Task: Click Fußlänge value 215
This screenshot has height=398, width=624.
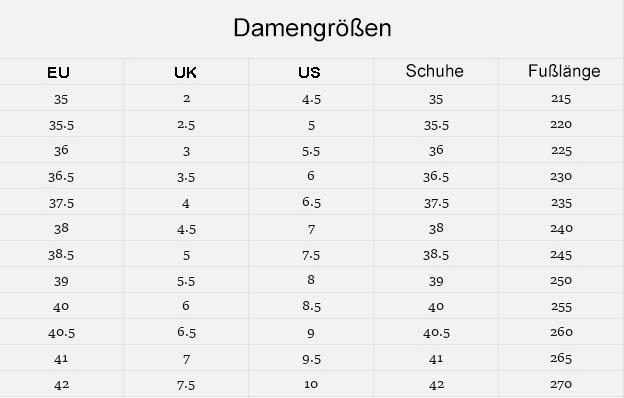Action: [561, 98]
